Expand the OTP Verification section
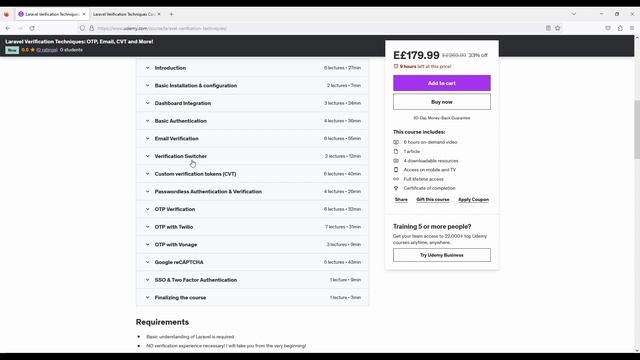The width and height of the screenshot is (640, 360). (252, 209)
